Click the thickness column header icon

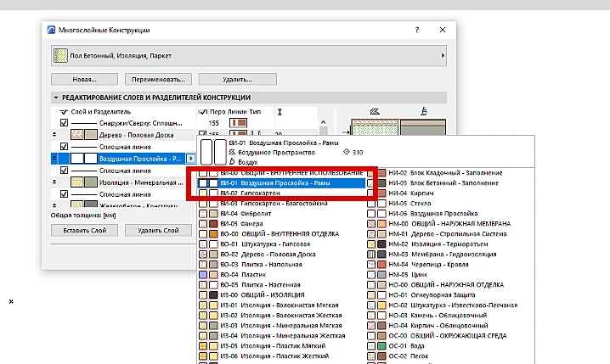coord(280,112)
